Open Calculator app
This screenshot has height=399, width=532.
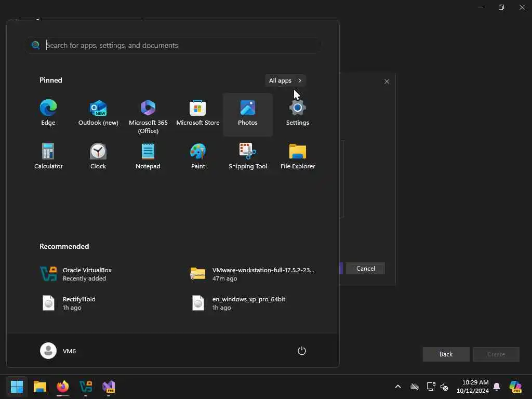pyautogui.click(x=48, y=157)
